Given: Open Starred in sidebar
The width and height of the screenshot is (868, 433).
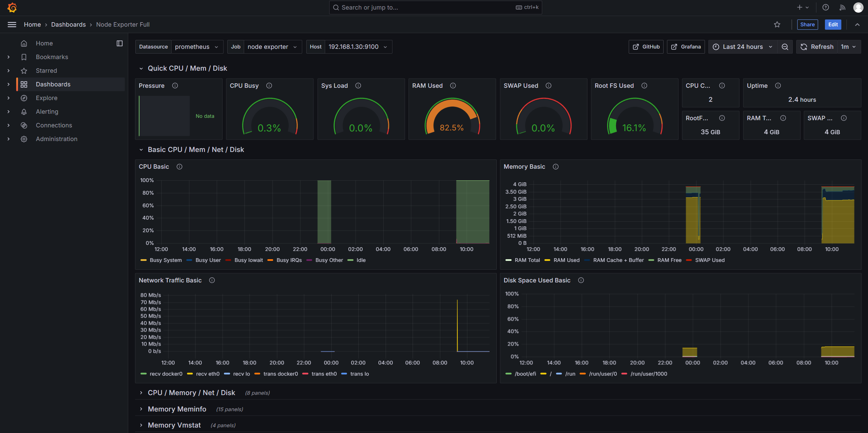Looking at the screenshot, I should (x=46, y=71).
